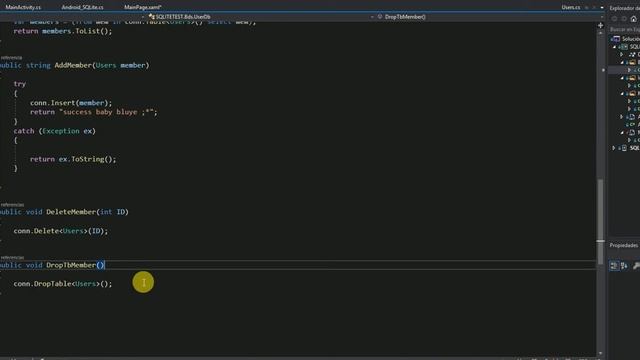The image size is (640, 360).
Task: Switch to the Android_SQLite.cs tab
Action: [82, 7]
